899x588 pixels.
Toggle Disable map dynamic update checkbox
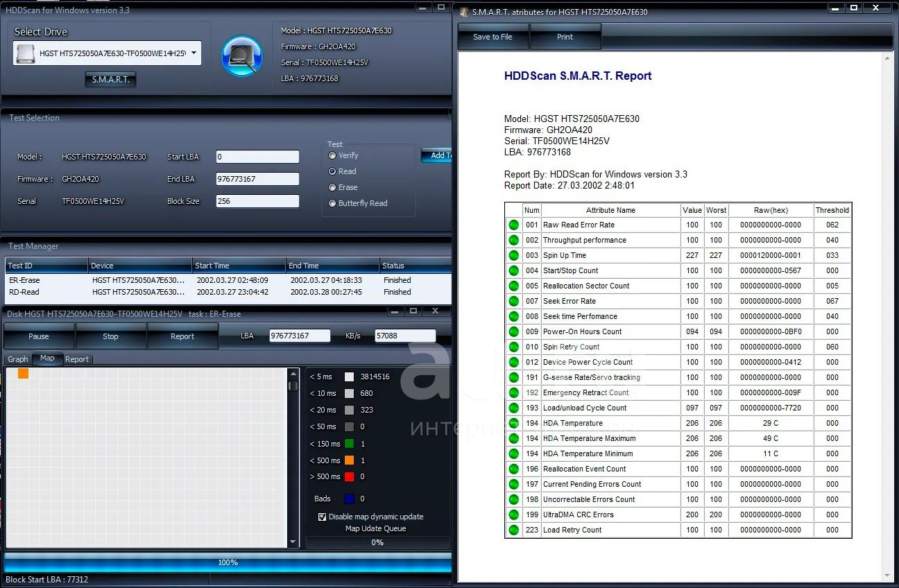322,517
